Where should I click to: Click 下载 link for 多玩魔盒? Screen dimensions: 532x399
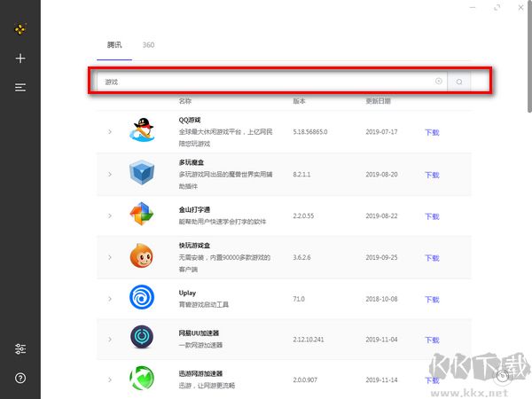click(433, 175)
